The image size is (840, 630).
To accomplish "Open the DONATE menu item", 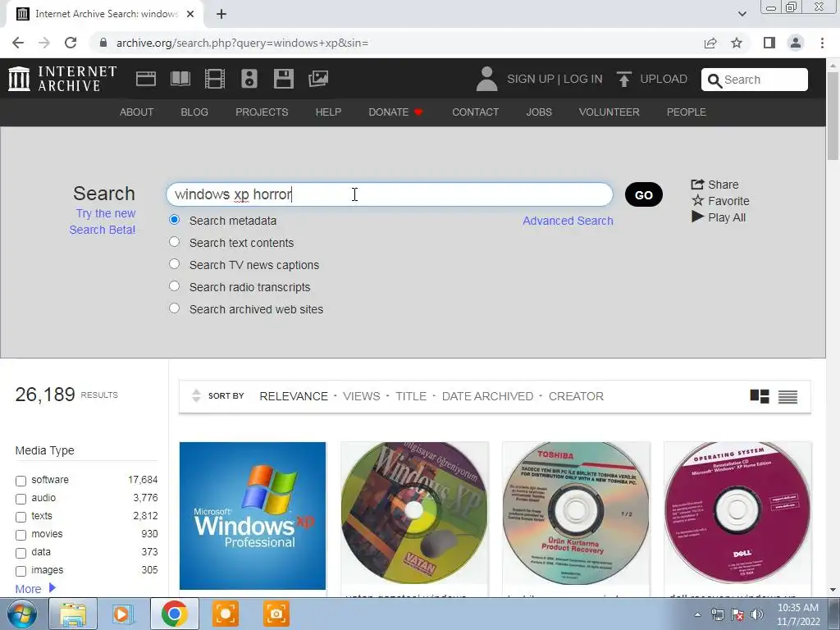I will (x=396, y=112).
